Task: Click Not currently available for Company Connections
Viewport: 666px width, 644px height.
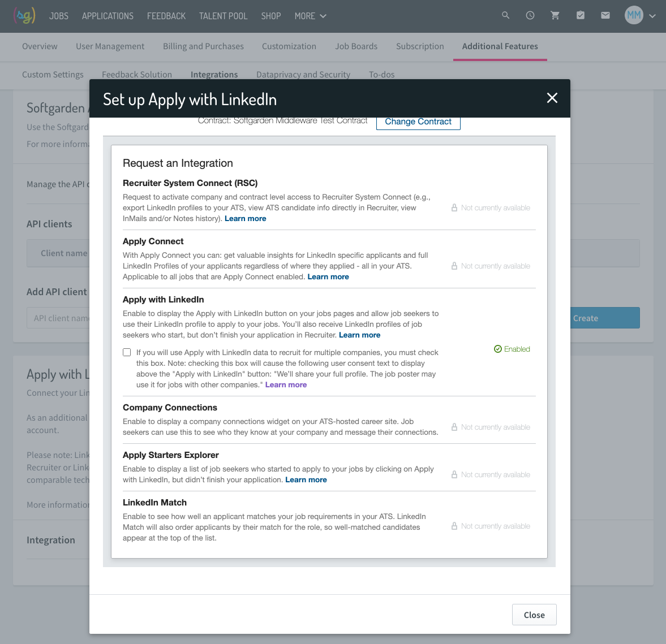Action: pos(495,427)
